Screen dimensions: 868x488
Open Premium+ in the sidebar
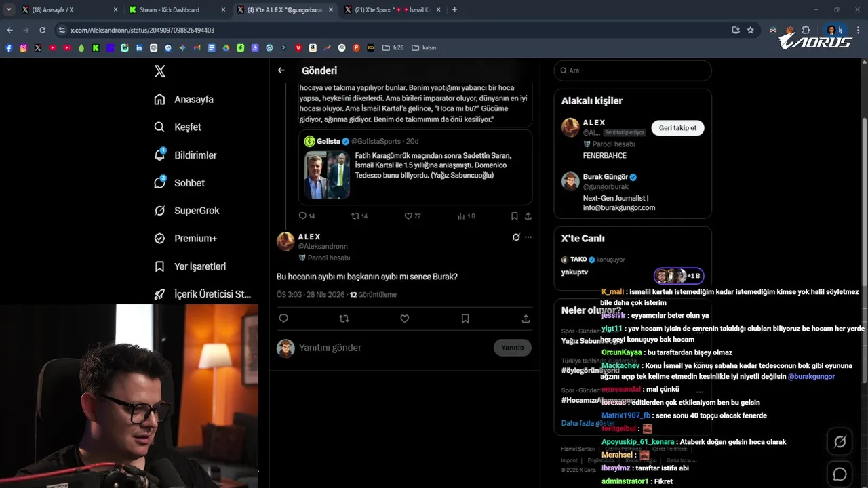pyautogui.click(x=185, y=238)
